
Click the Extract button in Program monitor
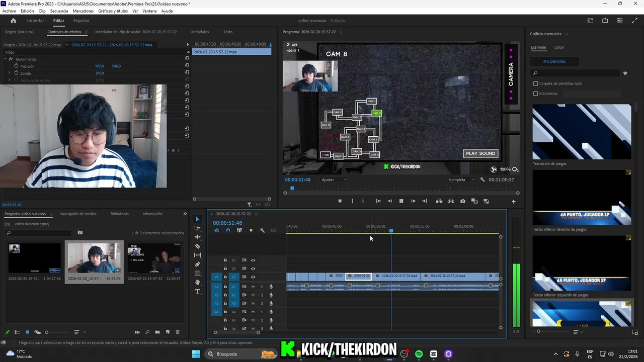point(451,201)
